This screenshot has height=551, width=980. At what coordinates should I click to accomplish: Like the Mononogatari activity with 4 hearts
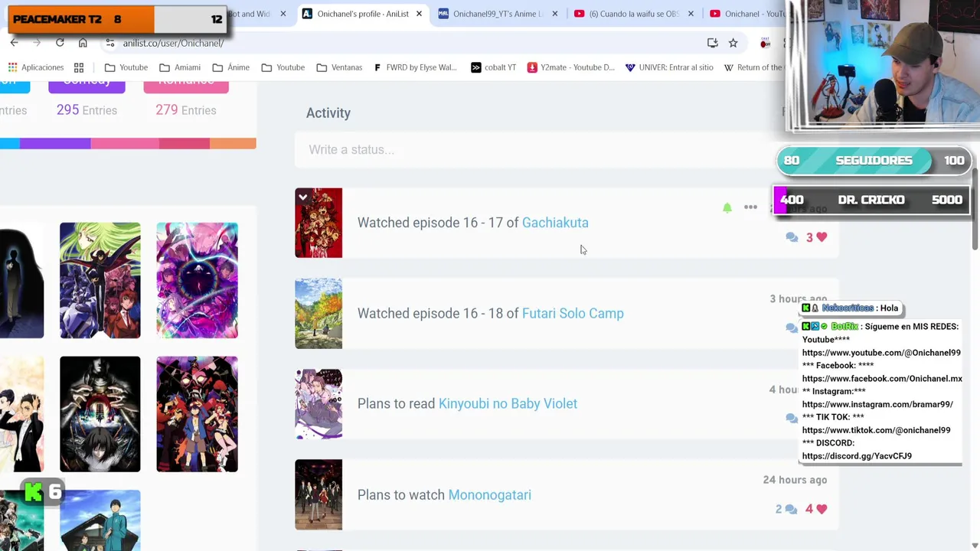click(816, 509)
